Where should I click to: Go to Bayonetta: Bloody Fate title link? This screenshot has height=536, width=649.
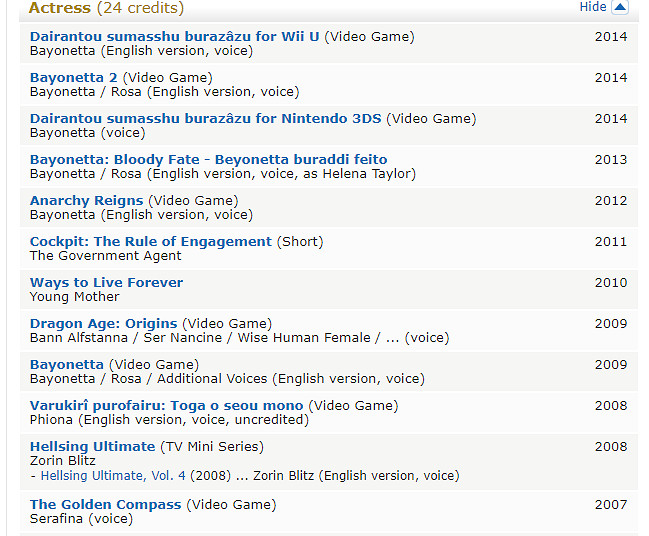point(208,160)
